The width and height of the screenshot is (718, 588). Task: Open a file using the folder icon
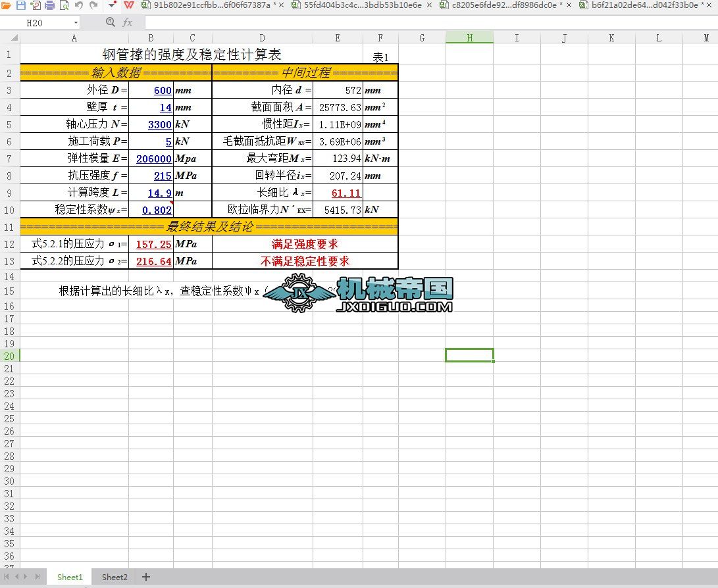[7, 6]
